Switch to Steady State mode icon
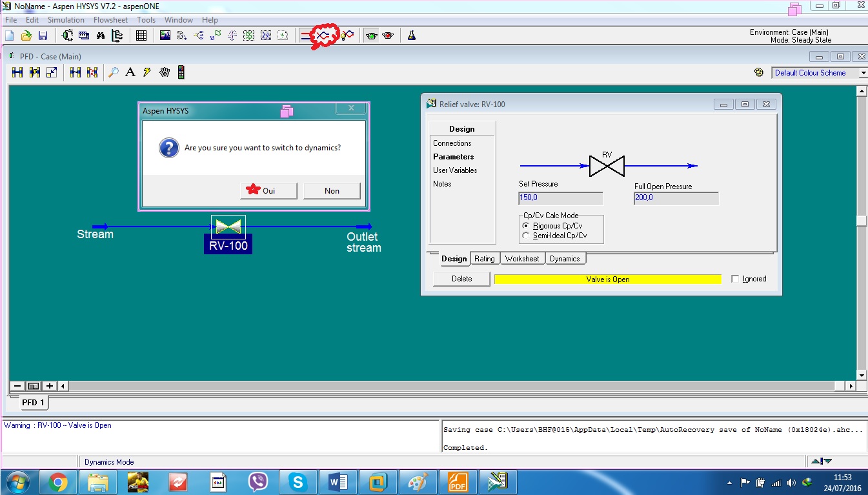This screenshot has height=495, width=868. coord(307,35)
